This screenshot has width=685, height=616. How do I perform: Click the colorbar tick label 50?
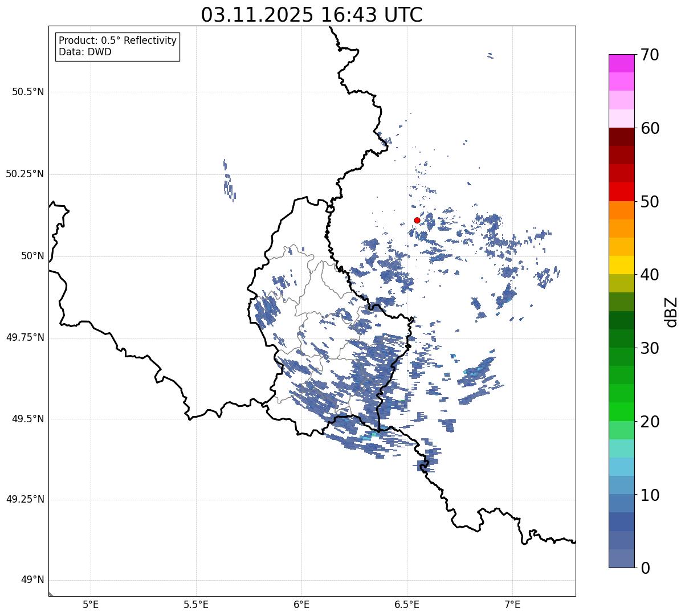[650, 202]
